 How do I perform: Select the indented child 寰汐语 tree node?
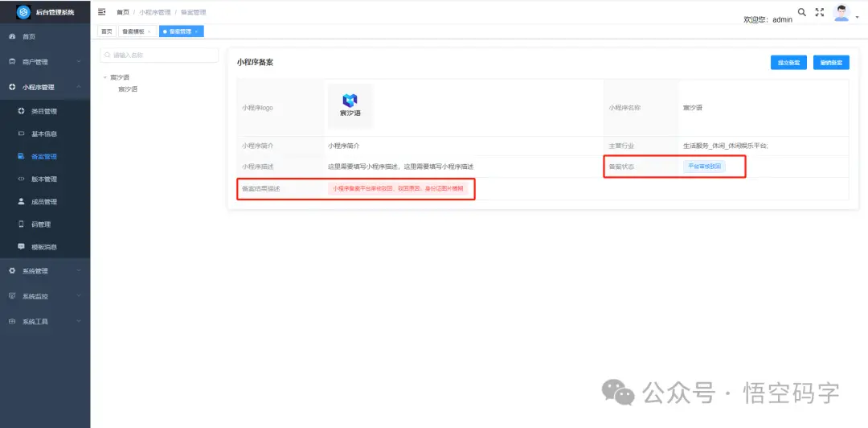(128, 88)
